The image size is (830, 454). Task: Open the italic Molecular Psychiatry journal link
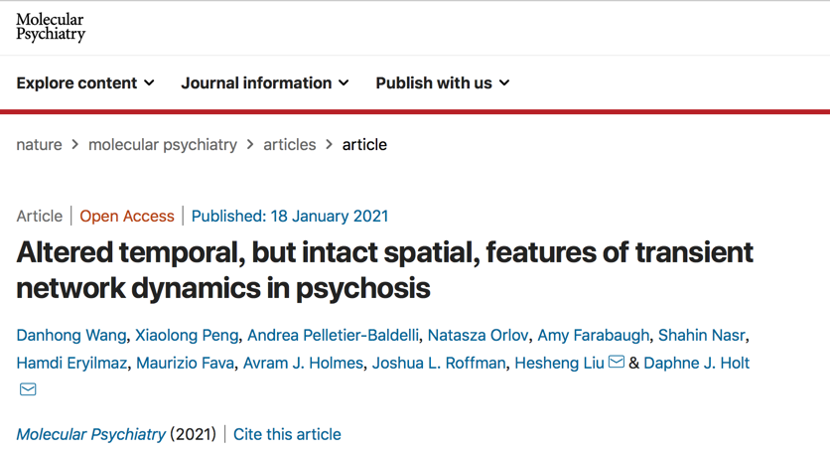pyautogui.click(x=91, y=434)
